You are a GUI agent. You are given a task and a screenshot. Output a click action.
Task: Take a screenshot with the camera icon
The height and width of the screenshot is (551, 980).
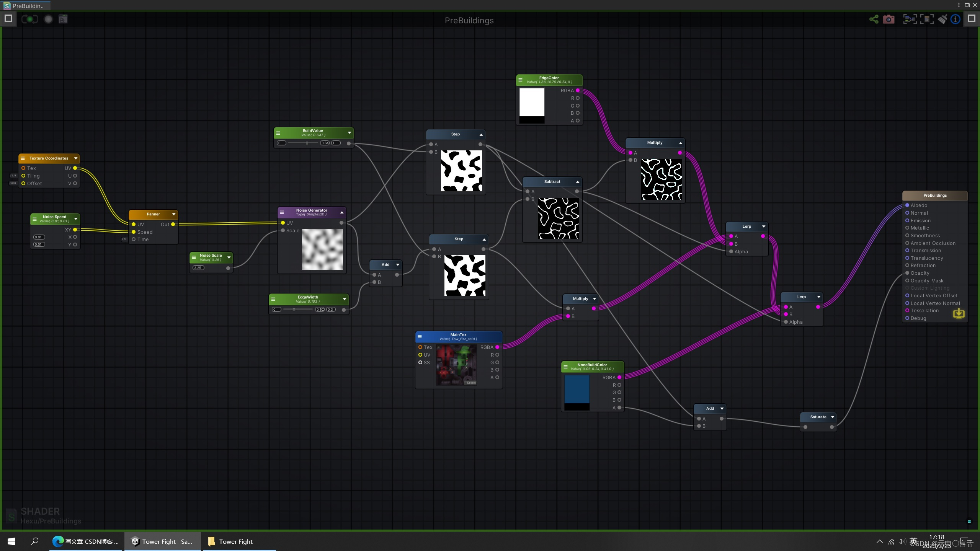pyautogui.click(x=889, y=19)
